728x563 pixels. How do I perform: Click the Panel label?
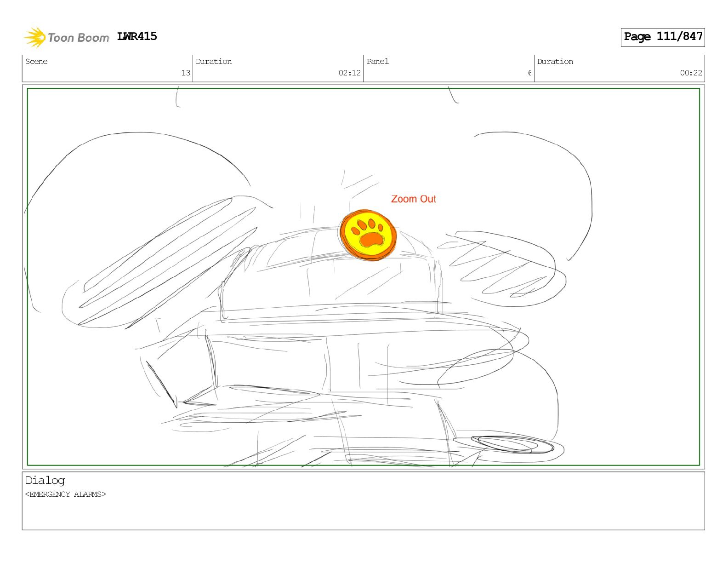[378, 62]
